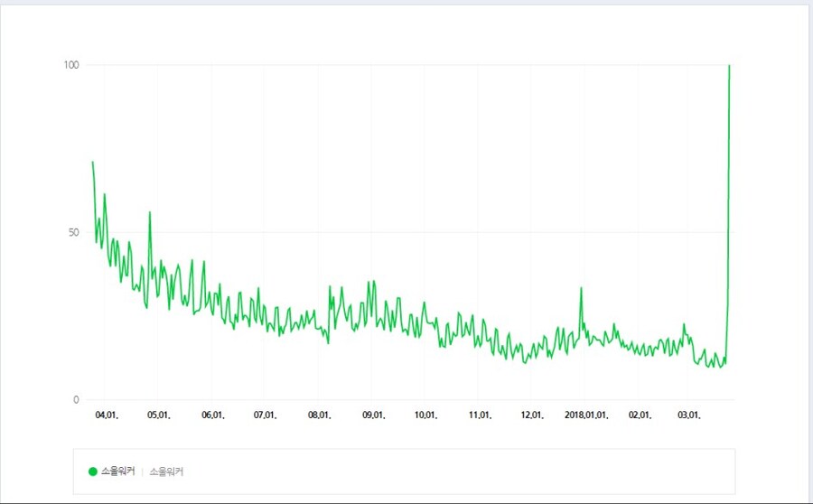The height and width of the screenshot is (504, 813).
Task: Select the 2018.01.01. axis date label
Action: (586, 415)
